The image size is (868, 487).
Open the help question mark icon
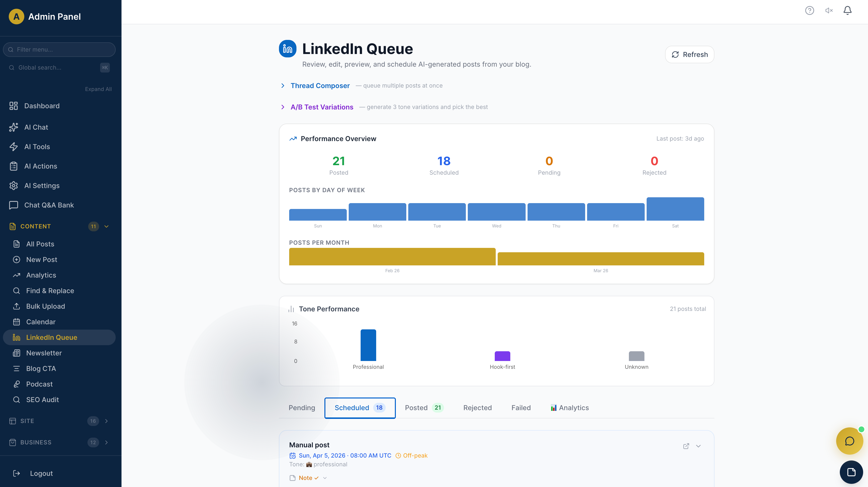(x=810, y=10)
